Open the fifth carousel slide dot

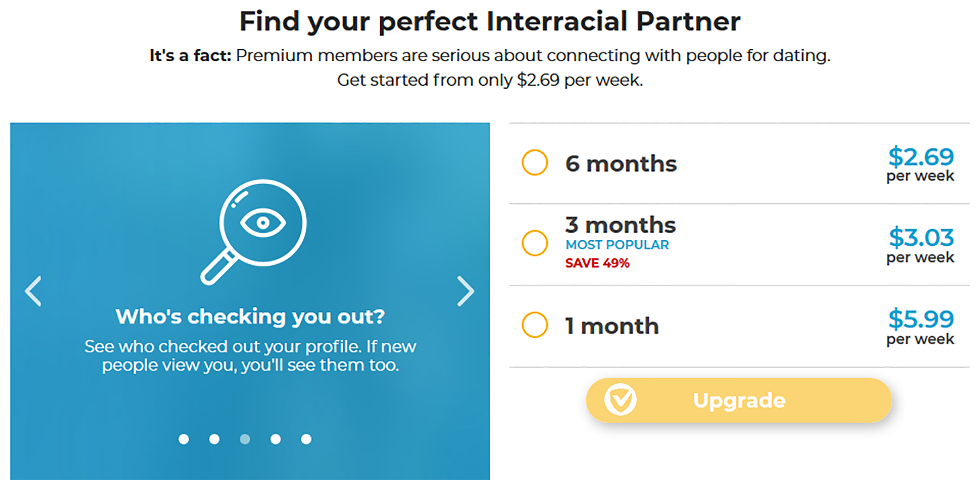306,439
